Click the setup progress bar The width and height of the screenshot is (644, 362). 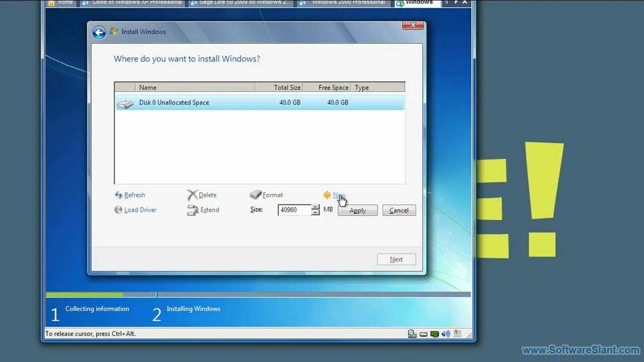pos(258,295)
